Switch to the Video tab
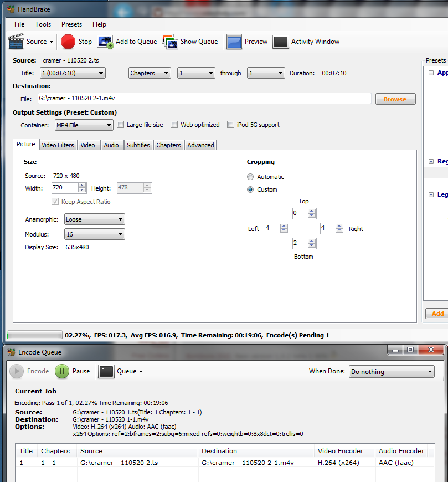Viewport: 448px width, 482px height. pyautogui.click(x=87, y=145)
